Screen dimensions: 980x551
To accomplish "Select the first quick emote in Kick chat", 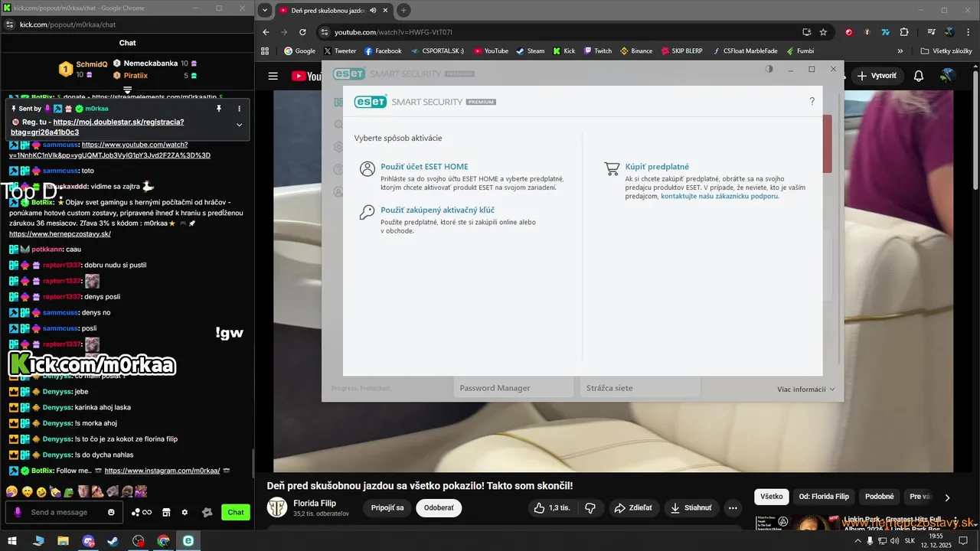I will coord(11,491).
